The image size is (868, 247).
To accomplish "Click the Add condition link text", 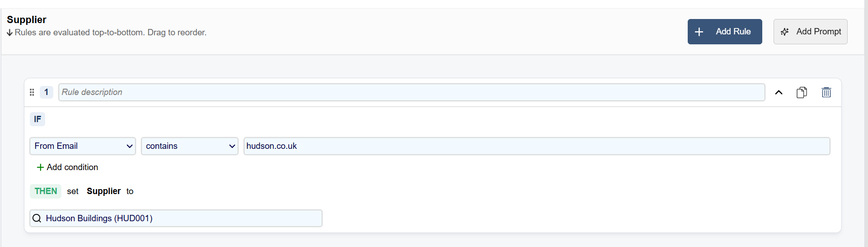I will tap(72, 167).
